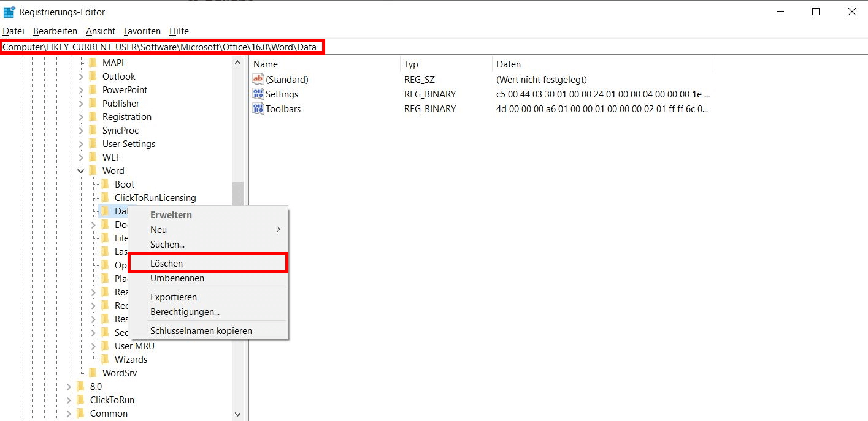The width and height of the screenshot is (868, 421).
Task: Expand the SyncProc key
Action: tap(81, 131)
